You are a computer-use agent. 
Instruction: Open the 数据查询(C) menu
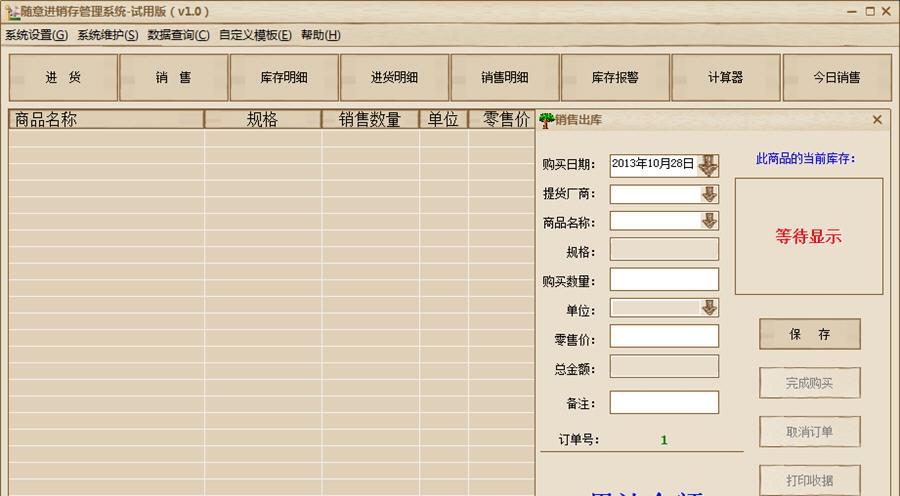[179, 35]
